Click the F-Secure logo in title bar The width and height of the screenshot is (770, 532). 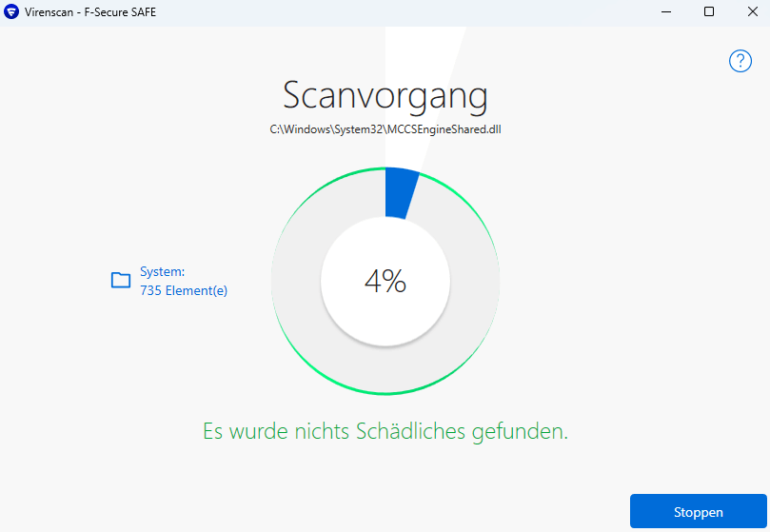[x=11, y=11]
